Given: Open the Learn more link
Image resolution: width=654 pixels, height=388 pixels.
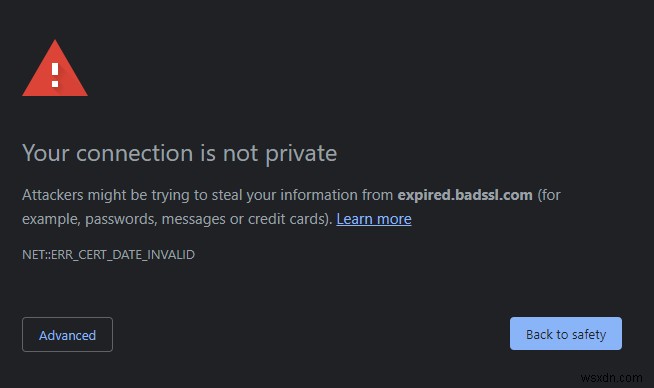Looking at the screenshot, I should pyautogui.click(x=374, y=219).
